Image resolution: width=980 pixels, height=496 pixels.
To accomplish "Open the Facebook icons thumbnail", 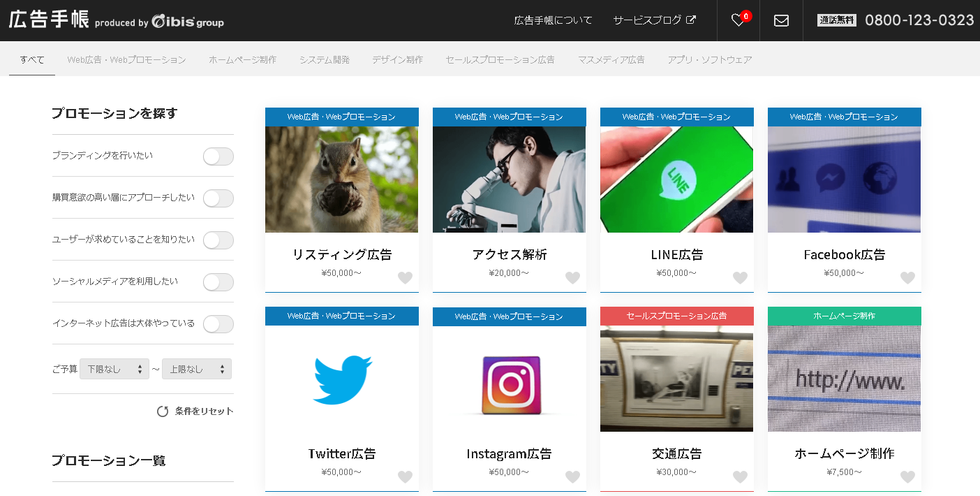I will coord(845,180).
